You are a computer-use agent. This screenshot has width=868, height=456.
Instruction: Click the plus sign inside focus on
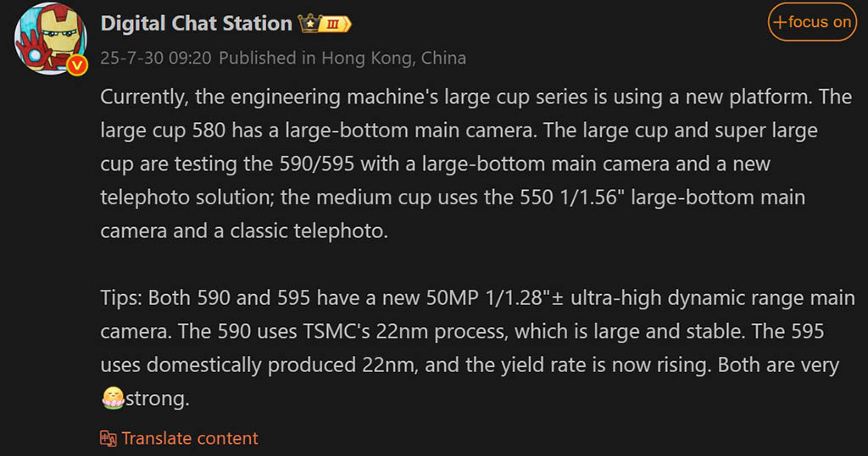(780, 23)
